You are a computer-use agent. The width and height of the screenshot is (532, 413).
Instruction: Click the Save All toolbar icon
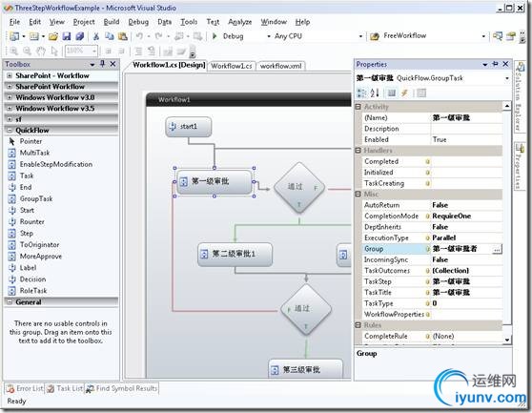pos(79,36)
